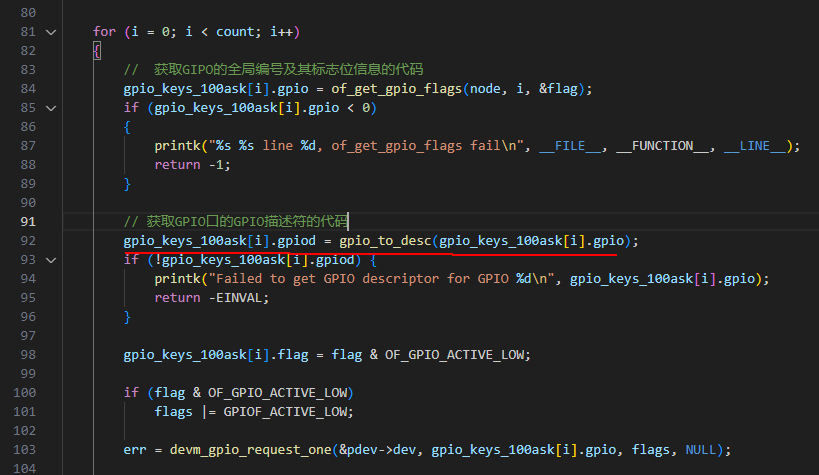Viewport: 819px width, 475px height.
Task: Click gpio_to_desc function name on line 92
Action: click(385, 241)
